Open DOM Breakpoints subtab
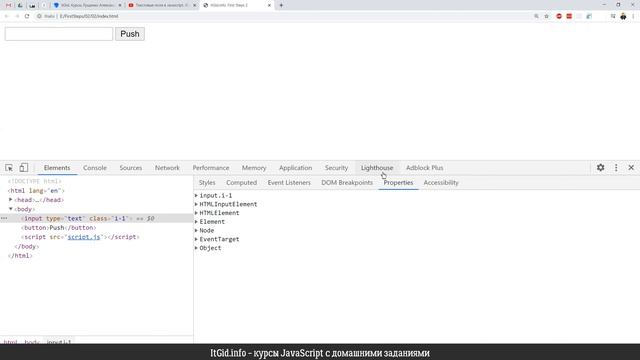The height and width of the screenshot is (360, 640). point(347,182)
